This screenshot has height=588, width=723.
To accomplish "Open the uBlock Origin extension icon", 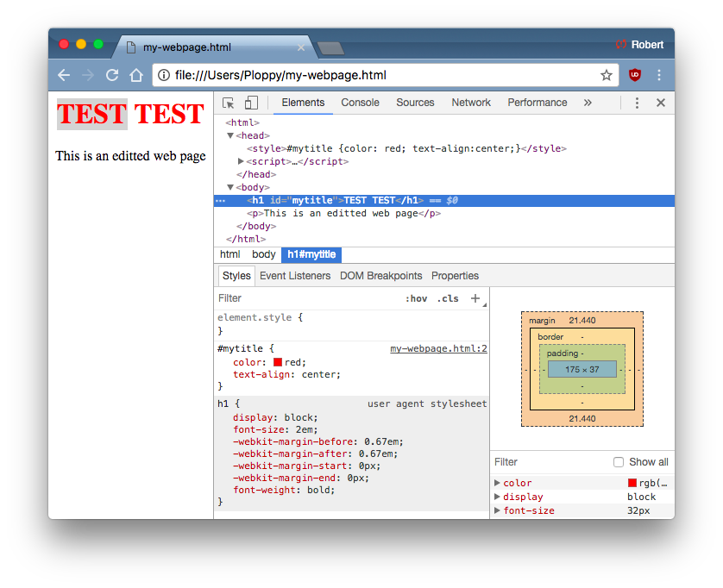I will pos(635,75).
